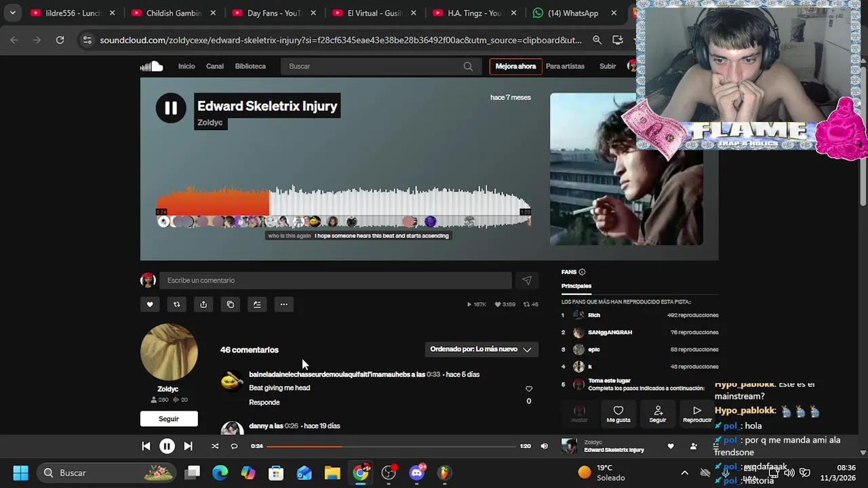The image size is (868, 488).
Task: Skip to next track in bottom player
Action: [188, 446]
